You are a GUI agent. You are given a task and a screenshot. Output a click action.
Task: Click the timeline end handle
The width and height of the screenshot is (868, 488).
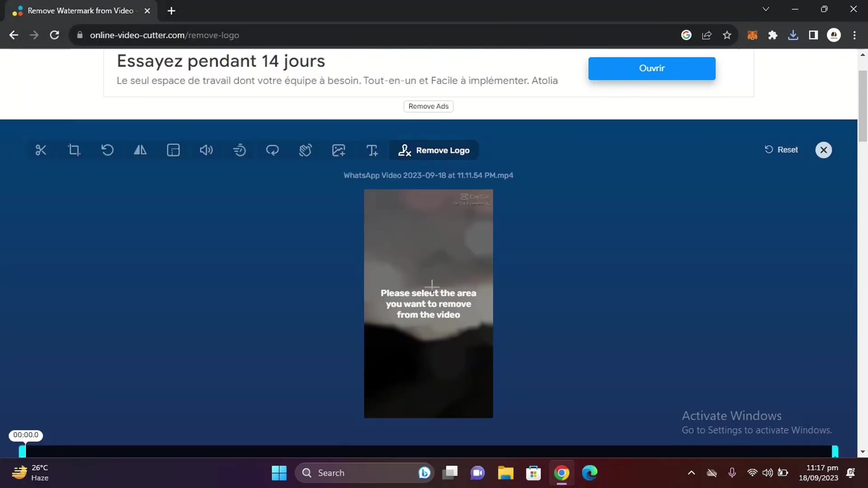835,451
